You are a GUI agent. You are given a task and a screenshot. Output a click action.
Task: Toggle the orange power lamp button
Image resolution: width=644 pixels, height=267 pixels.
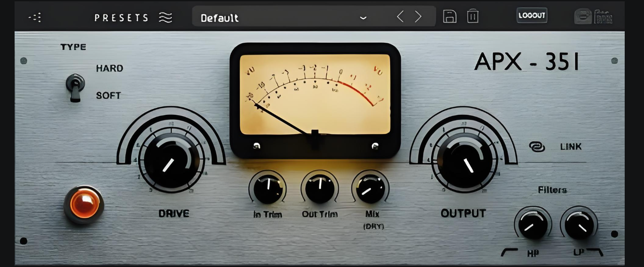tap(84, 204)
